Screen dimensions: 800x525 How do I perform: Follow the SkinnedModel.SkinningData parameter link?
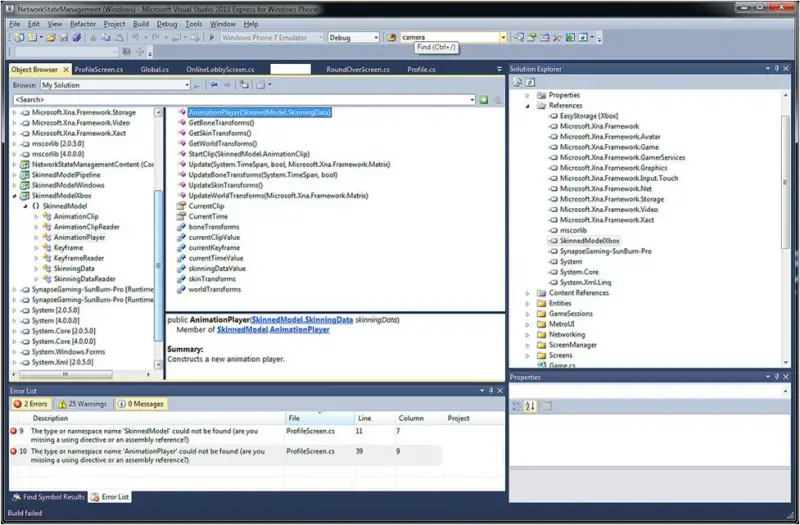[x=302, y=319]
